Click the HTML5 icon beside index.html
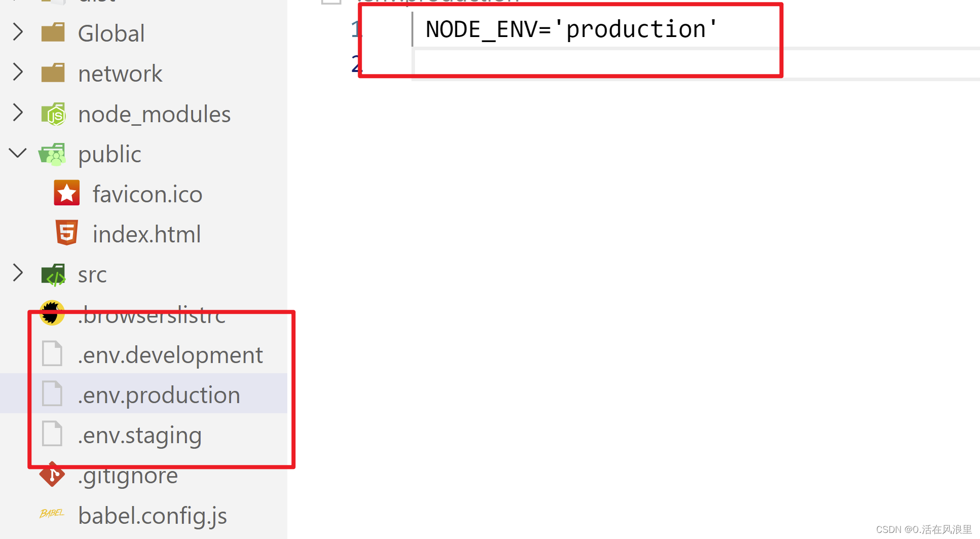This screenshot has height=539, width=980. pyautogui.click(x=66, y=233)
